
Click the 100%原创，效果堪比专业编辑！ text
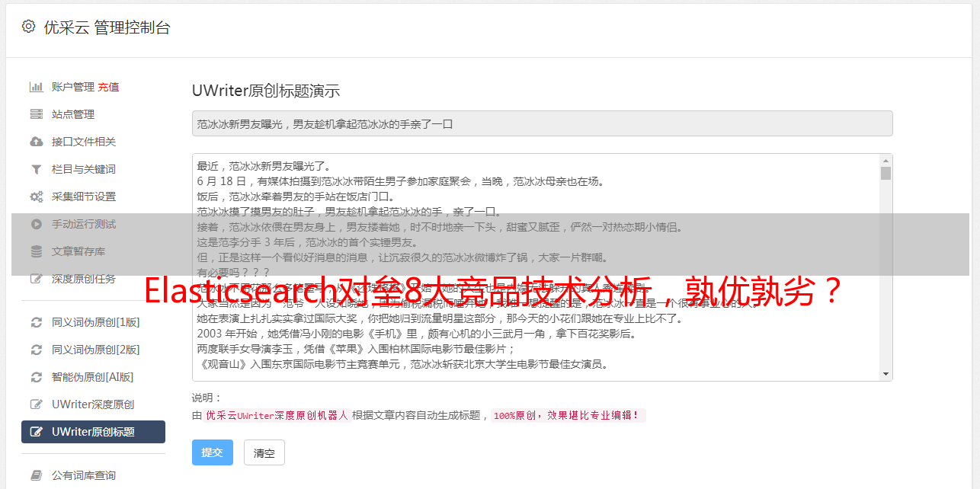[x=567, y=416]
